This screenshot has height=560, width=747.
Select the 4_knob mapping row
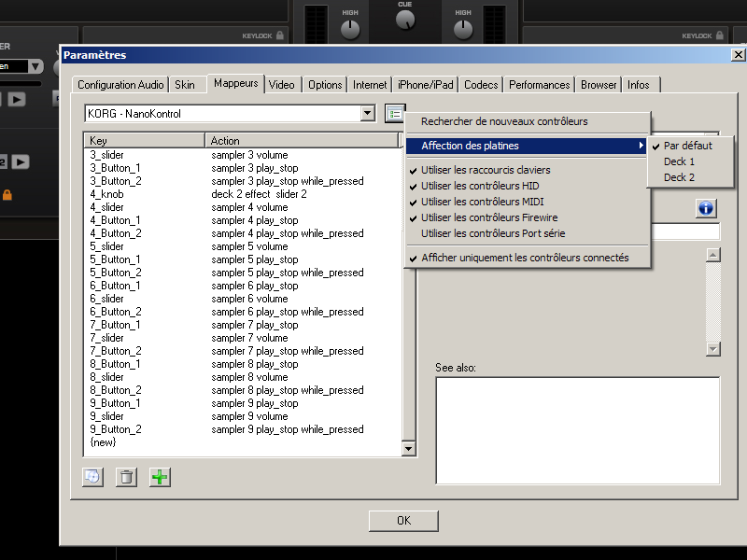tap(106, 194)
